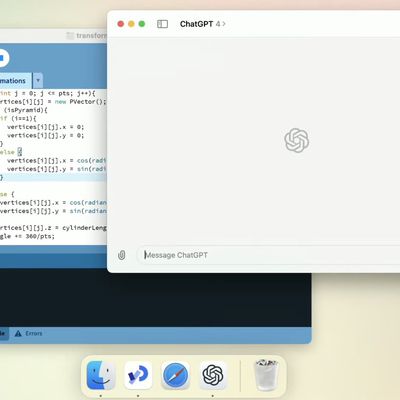Click the line containing 'cylinderLeng'
This screenshot has height=400, width=400.
(x=53, y=228)
